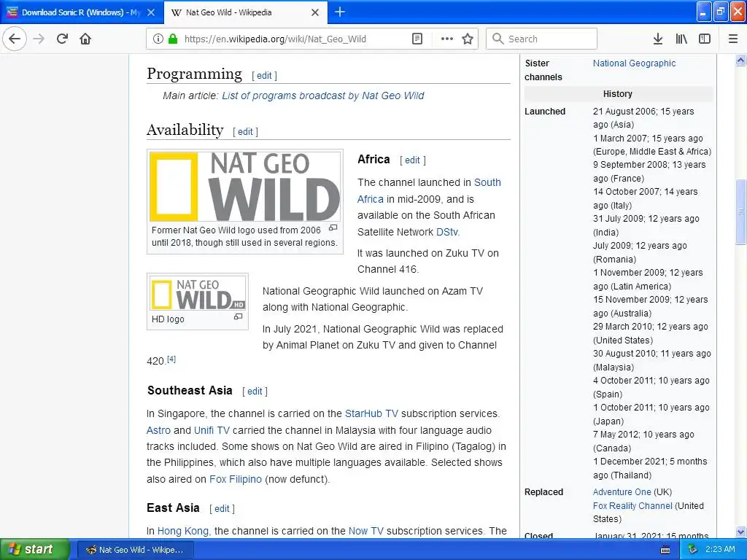Edit the Programming section
Viewport: 747px width, 560px height.
264,75
